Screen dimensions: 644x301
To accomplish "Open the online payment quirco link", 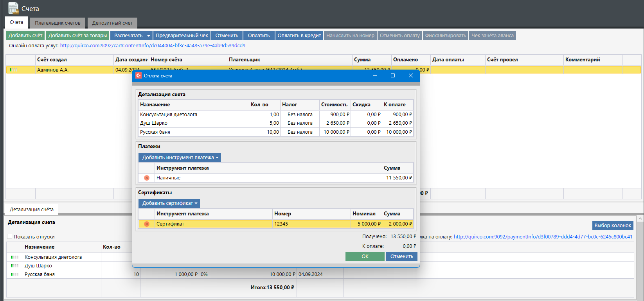I will point(153,46).
